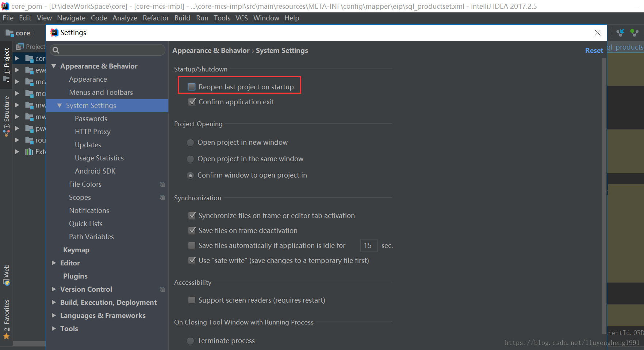The width and height of the screenshot is (644, 350).
Task: Click the idle seconds field showing 15
Action: coord(369,245)
